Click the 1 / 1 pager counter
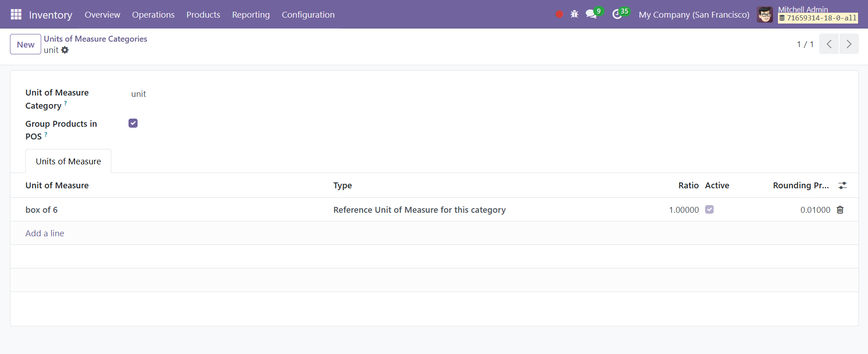Screen dimensions: 868x354 (x=805, y=44)
